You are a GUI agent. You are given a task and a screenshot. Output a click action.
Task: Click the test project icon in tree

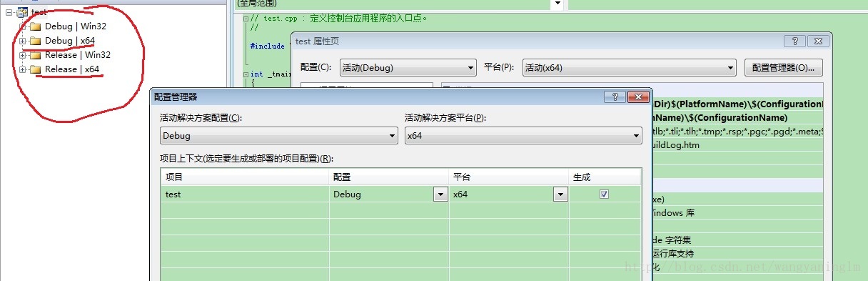tap(23, 12)
